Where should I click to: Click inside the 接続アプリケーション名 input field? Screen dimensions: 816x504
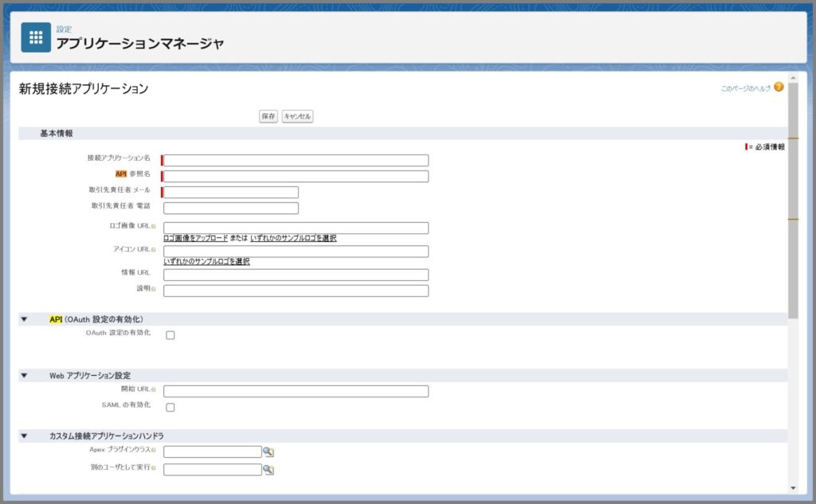pyautogui.click(x=295, y=159)
